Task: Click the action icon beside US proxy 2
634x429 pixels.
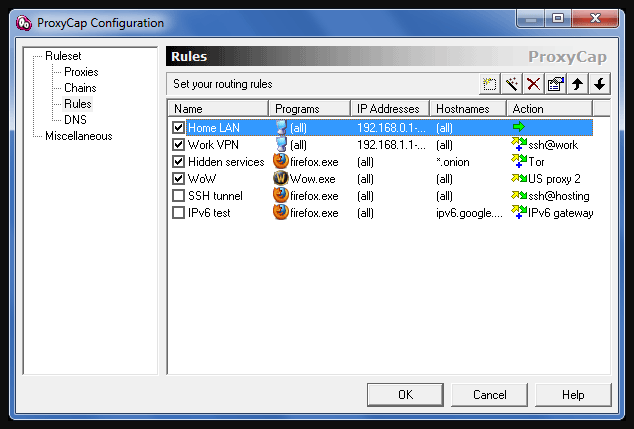Action: (x=519, y=178)
